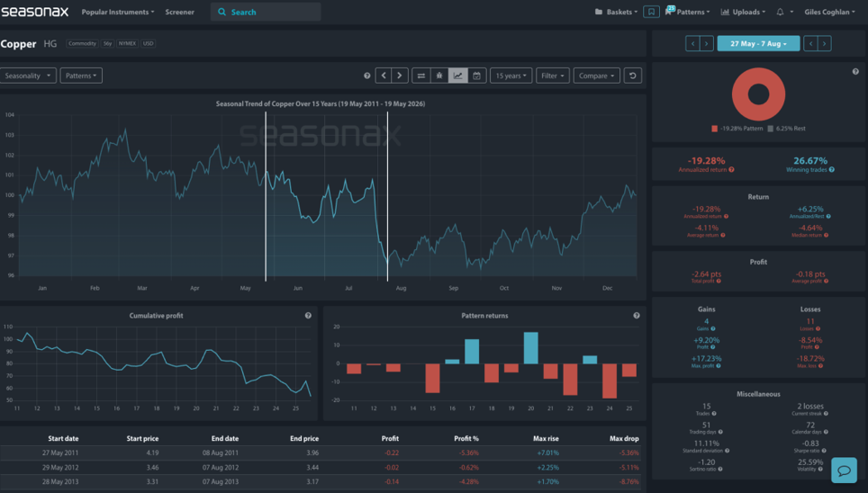Click the pattern end marker line near August
The width and height of the screenshot is (868, 493).
[x=387, y=196]
